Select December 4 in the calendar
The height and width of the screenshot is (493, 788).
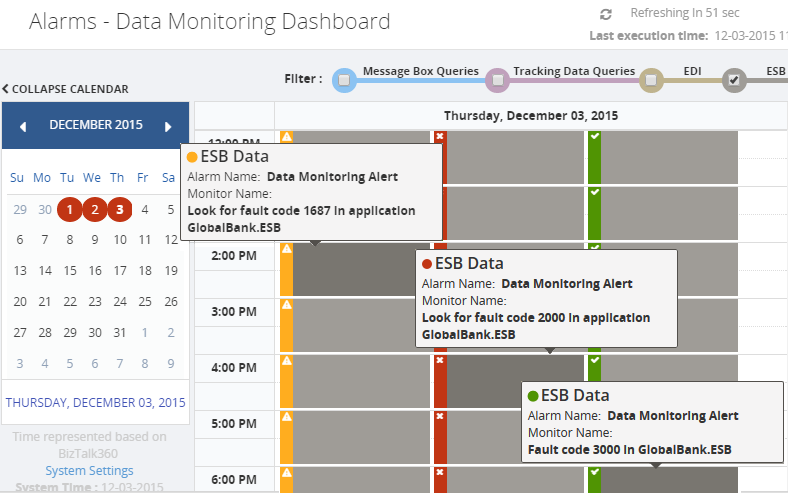(x=145, y=210)
